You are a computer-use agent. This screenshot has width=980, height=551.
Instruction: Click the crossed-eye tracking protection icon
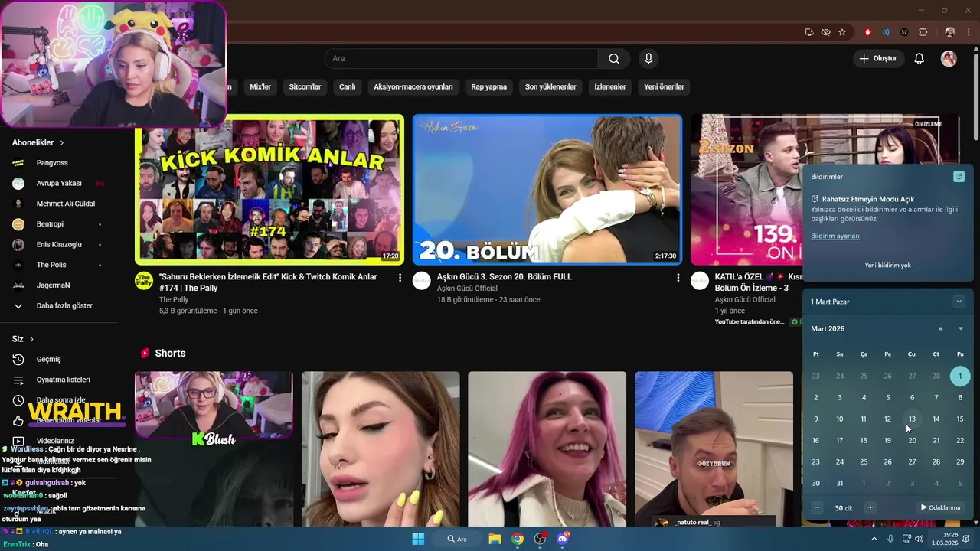point(825,32)
